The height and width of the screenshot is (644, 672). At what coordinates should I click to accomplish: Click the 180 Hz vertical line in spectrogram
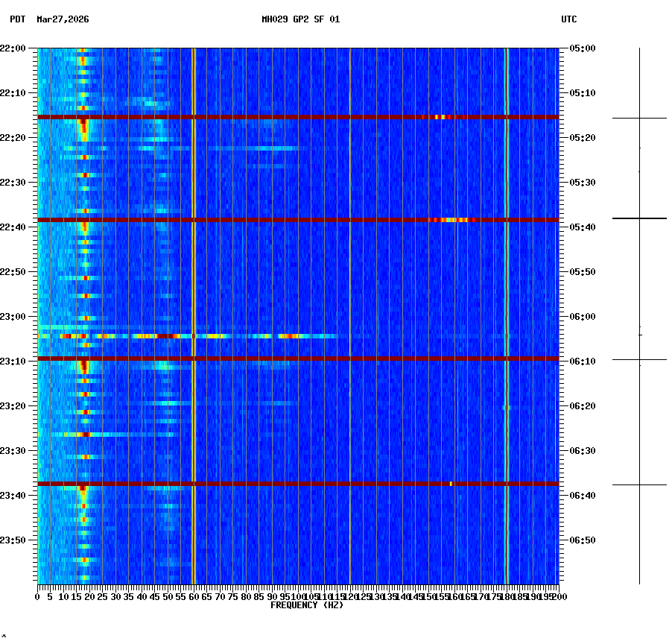[505, 298]
